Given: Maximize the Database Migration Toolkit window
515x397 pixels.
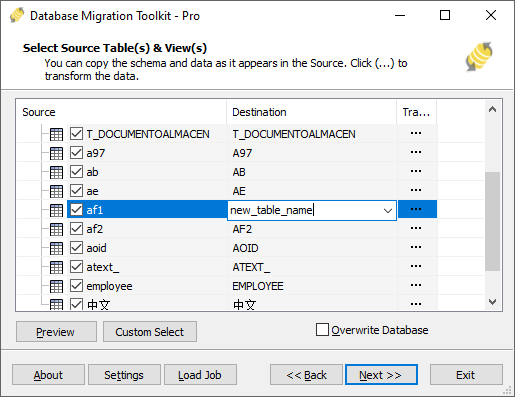Looking at the screenshot, I should 445,15.
